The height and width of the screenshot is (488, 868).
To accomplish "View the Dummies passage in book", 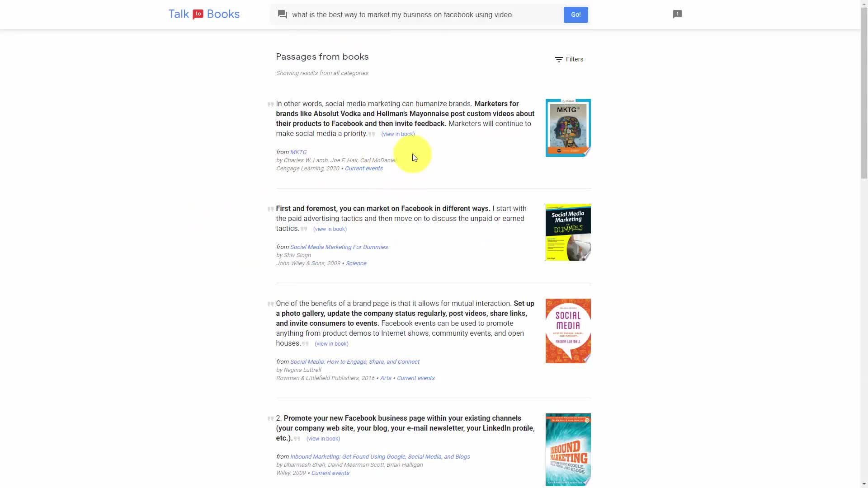I will (x=330, y=229).
